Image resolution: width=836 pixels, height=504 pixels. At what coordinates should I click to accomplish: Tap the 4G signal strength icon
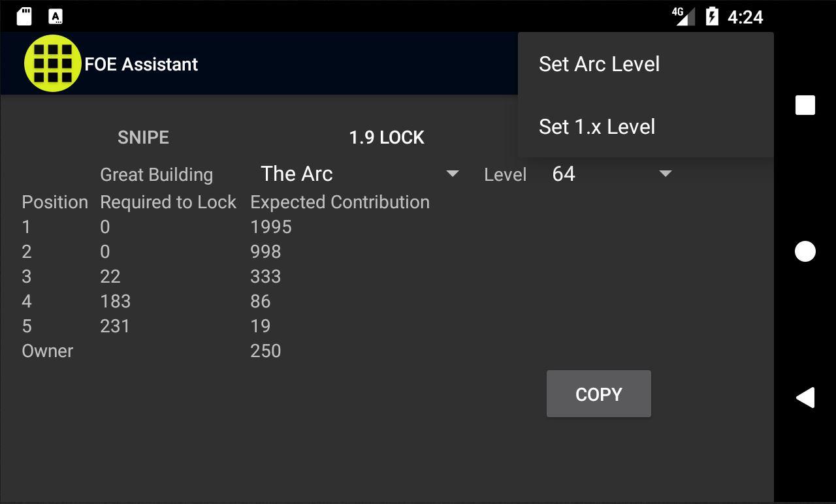(683, 16)
